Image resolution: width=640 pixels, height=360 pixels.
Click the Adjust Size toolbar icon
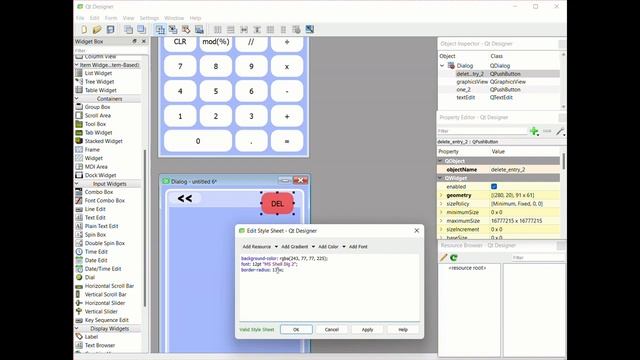[310, 29]
